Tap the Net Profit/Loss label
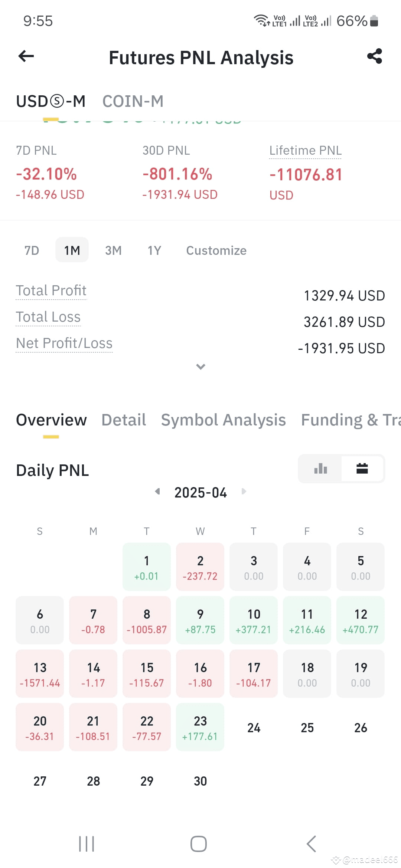The height and width of the screenshot is (868, 401). [64, 343]
